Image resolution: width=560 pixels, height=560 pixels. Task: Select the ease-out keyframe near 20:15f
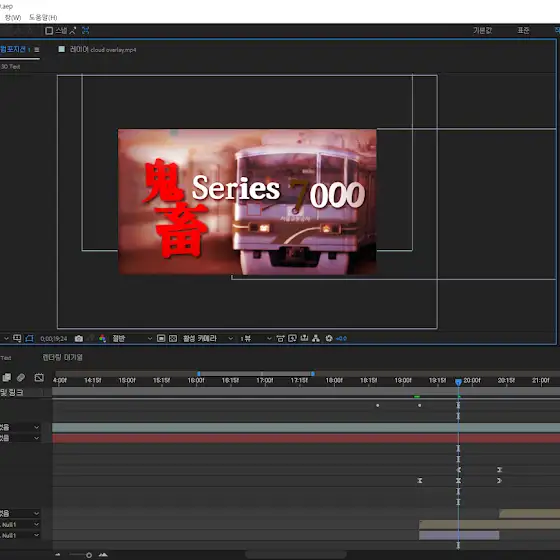499,481
